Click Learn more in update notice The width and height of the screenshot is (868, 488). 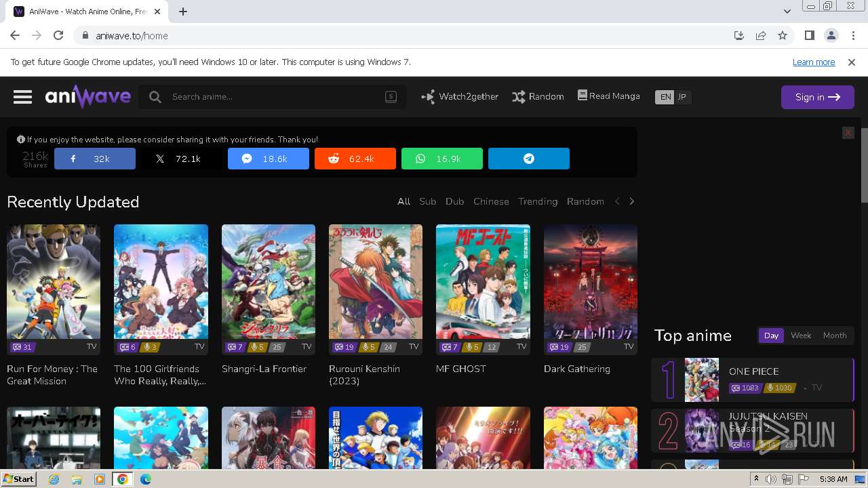(x=814, y=62)
